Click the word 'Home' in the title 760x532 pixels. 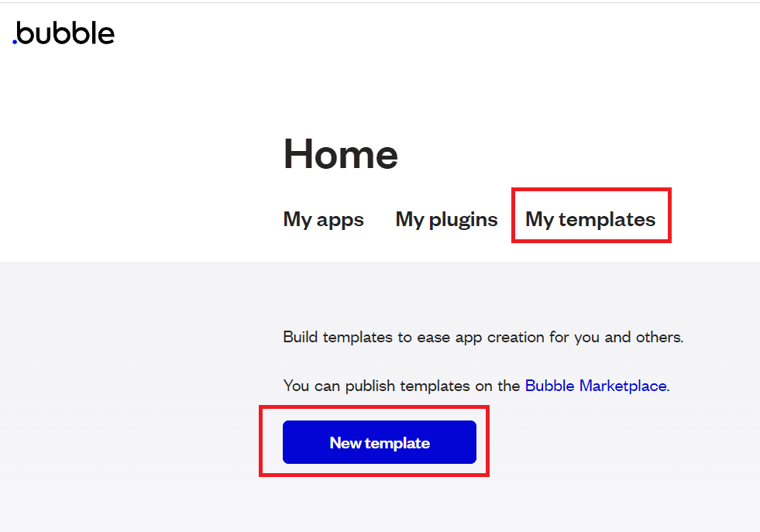tap(340, 154)
